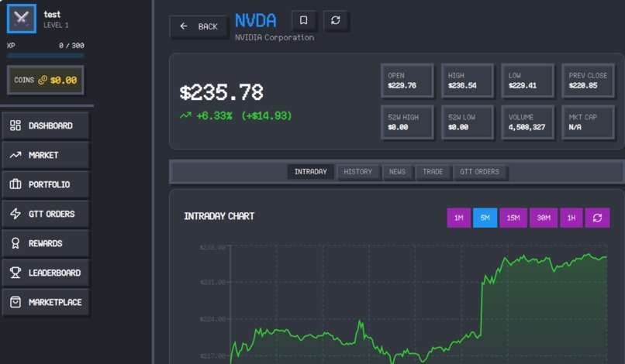Switch to the GTT Orders tab above the chart
This screenshot has height=364, width=625.
[479, 172]
